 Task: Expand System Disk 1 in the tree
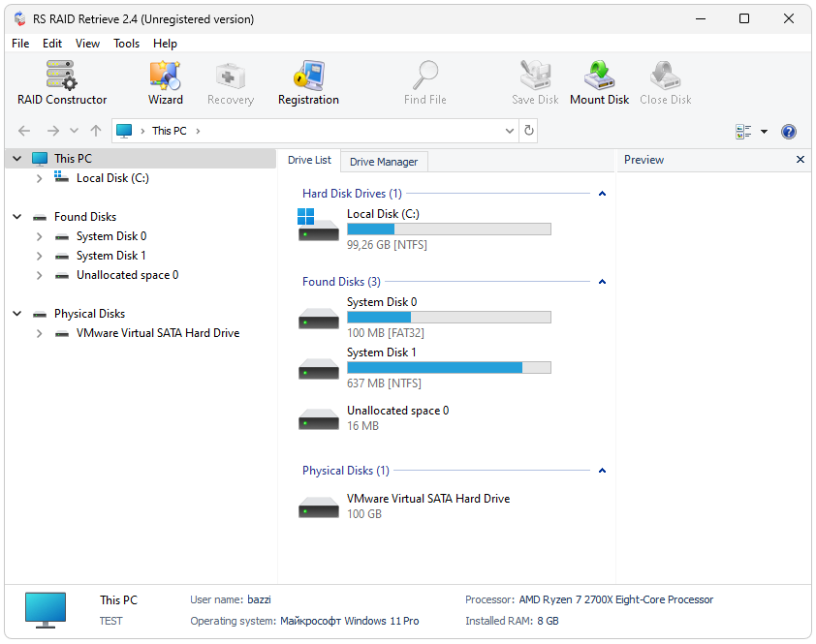coord(39,256)
